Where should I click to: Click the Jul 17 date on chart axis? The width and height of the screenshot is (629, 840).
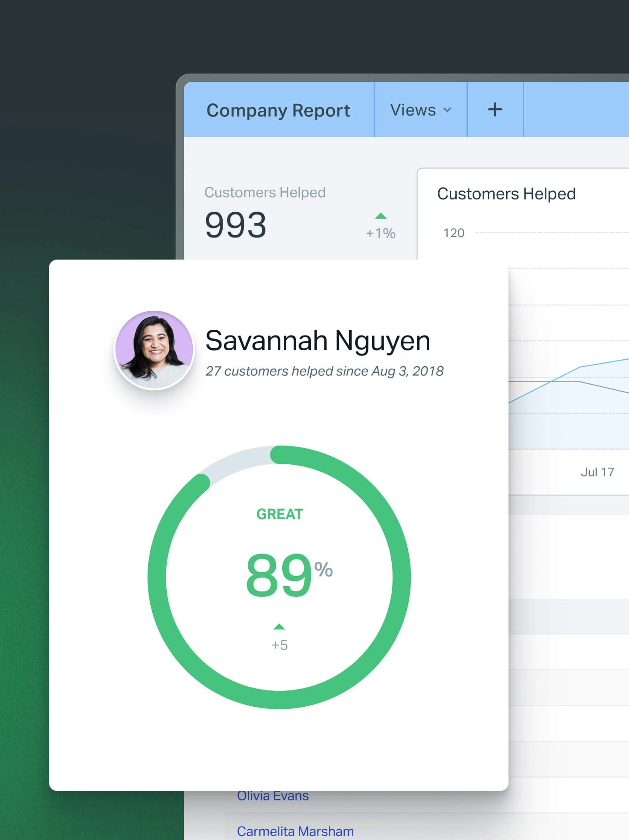[x=597, y=472]
